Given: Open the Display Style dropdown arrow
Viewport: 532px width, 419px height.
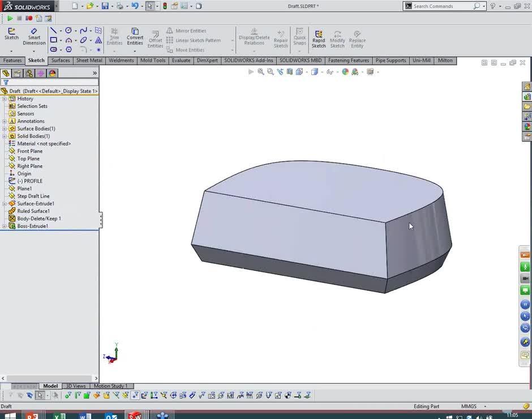Looking at the screenshot, I should pyautogui.click(x=321, y=72).
